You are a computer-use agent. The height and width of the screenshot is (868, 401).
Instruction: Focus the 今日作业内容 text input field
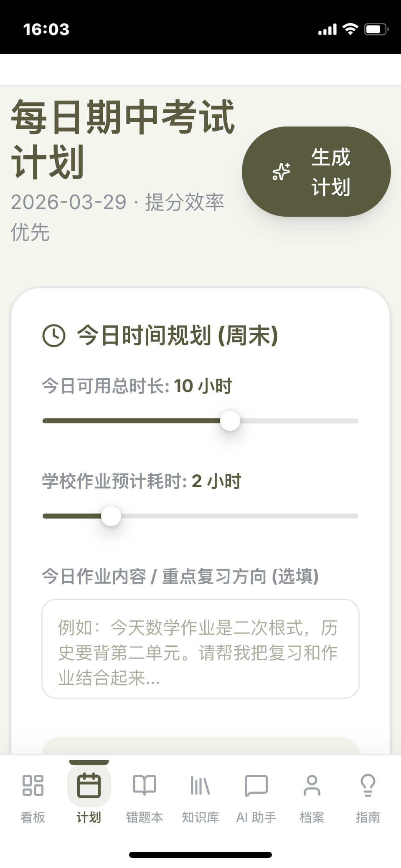(x=200, y=648)
